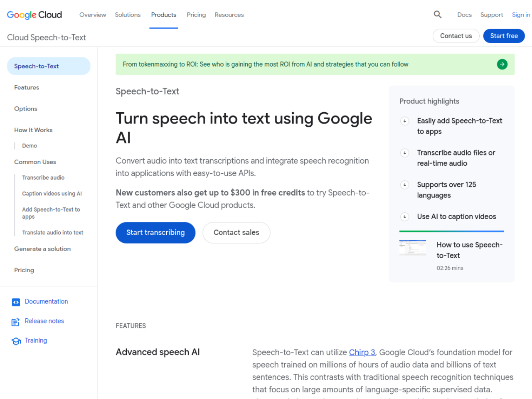Expand 'Transcribe audio files or real-time audio'

pyautogui.click(x=404, y=153)
